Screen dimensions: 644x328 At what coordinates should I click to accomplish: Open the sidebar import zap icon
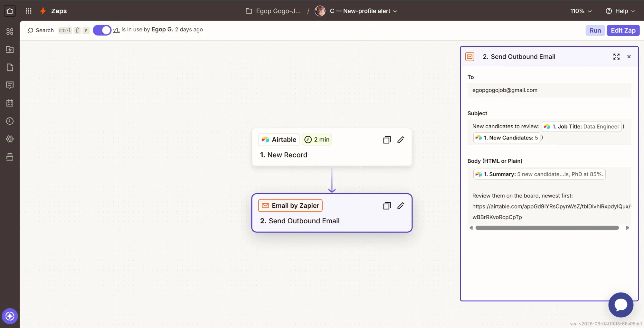[x=10, y=49]
